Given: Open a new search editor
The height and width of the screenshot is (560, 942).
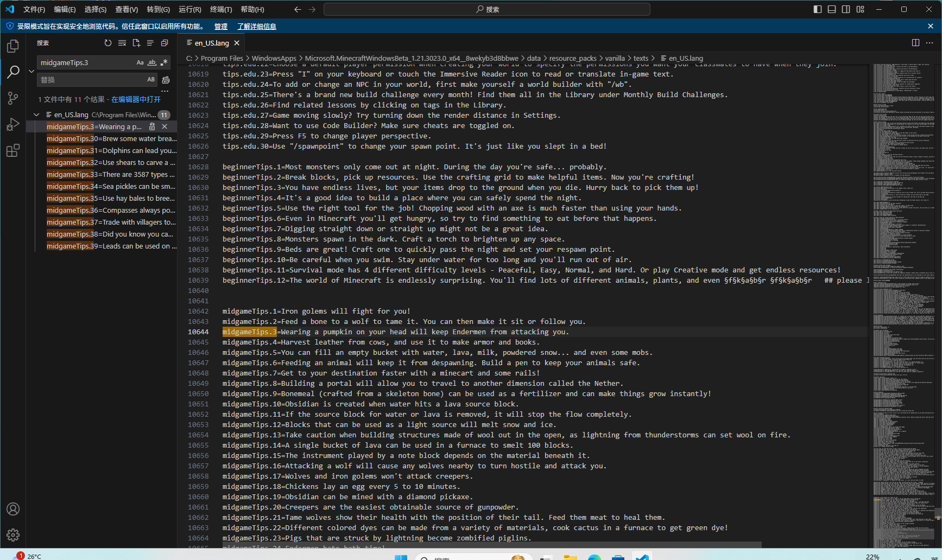Looking at the screenshot, I should coord(136,43).
